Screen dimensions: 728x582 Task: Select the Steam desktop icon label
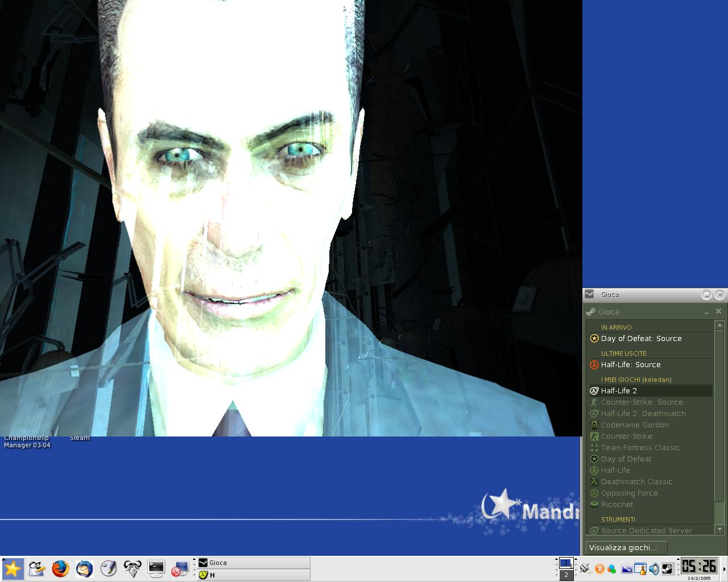[80, 438]
